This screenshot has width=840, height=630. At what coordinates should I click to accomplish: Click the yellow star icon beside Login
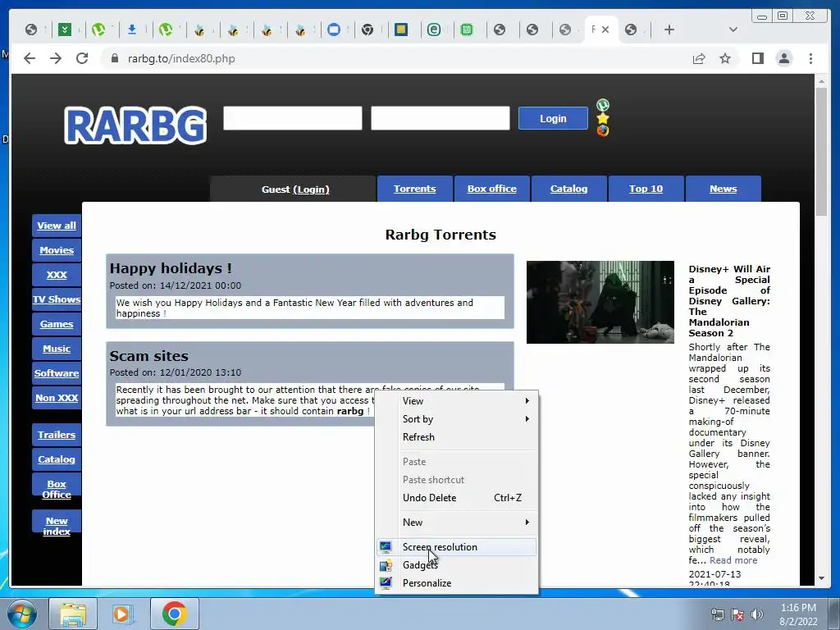click(603, 118)
